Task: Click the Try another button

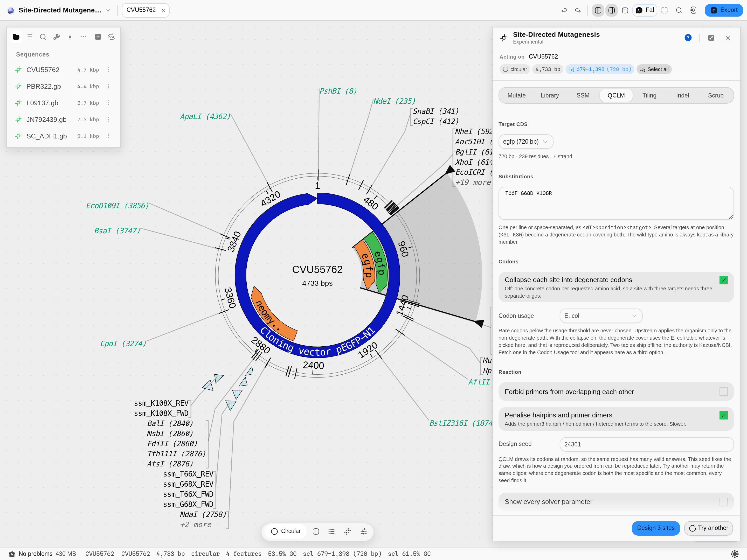Action: click(x=708, y=528)
